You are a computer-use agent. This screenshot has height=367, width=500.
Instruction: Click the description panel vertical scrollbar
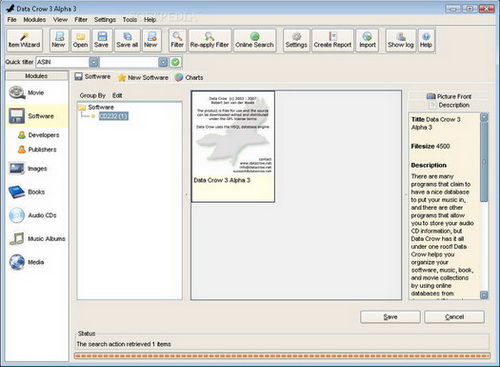click(484, 206)
